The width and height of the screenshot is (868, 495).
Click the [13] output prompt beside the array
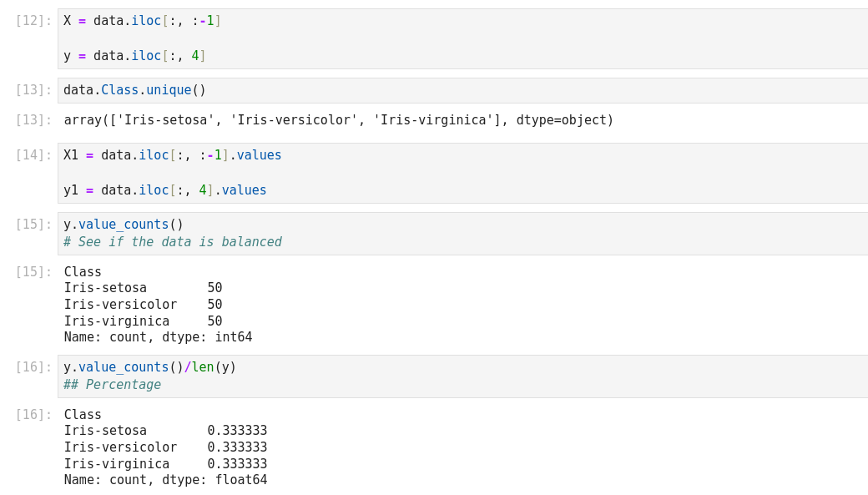point(33,120)
